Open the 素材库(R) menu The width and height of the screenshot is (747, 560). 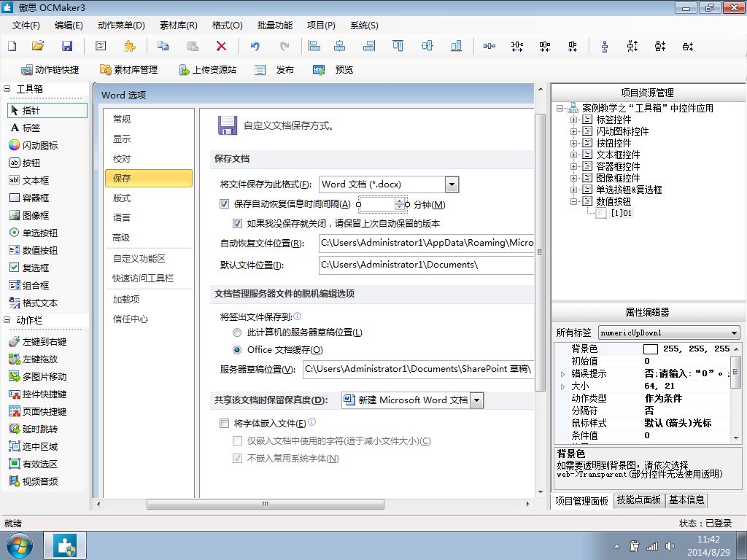click(180, 25)
